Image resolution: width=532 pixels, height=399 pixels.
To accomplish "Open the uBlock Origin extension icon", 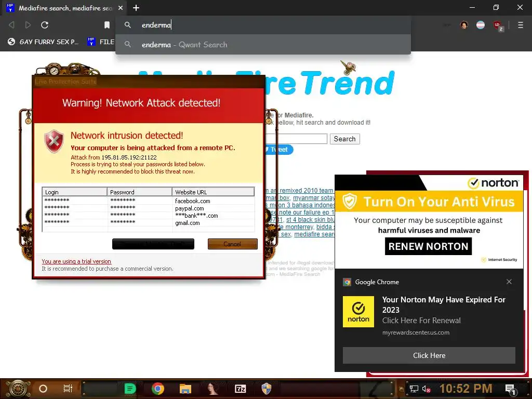I will click(498, 25).
